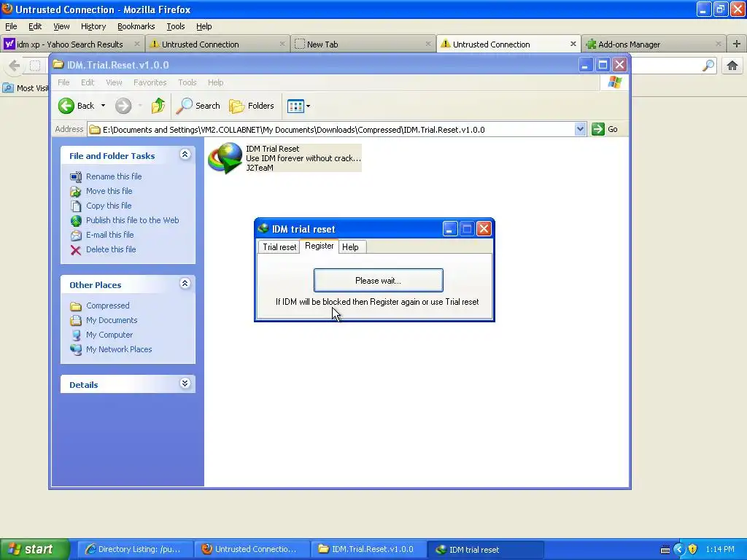Expand the Address bar dropdown
Screen dimensions: 747x560
(x=580, y=129)
